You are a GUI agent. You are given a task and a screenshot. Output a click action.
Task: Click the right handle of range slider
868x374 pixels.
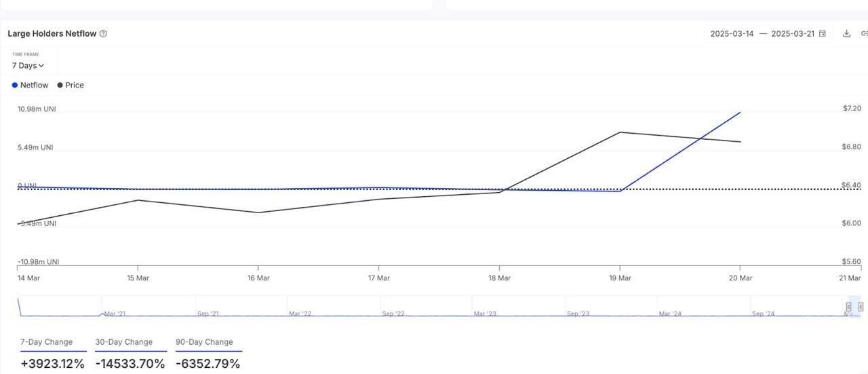pyautogui.click(x=861, y=307)
